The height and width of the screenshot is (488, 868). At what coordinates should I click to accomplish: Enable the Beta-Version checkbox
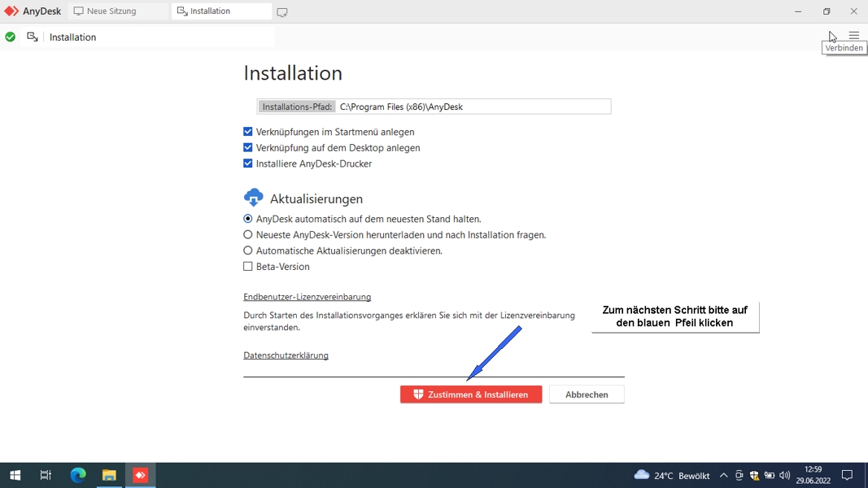click(248, 267)
